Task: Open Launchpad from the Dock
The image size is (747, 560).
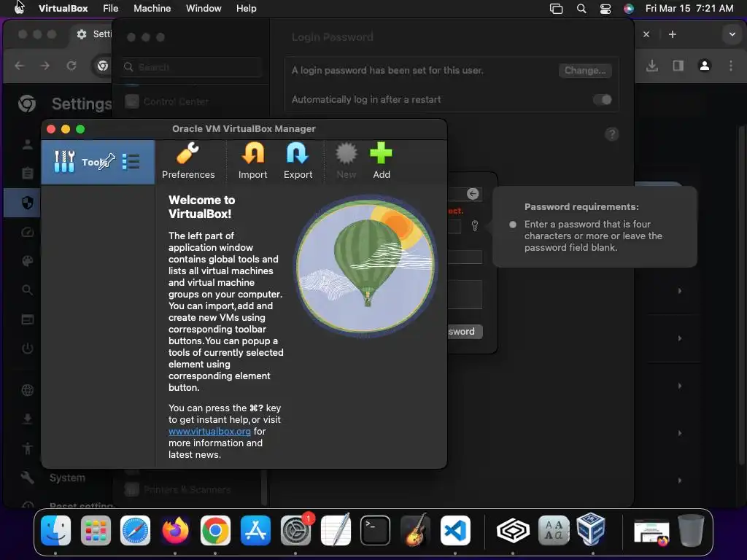Action: coord(96,531)
